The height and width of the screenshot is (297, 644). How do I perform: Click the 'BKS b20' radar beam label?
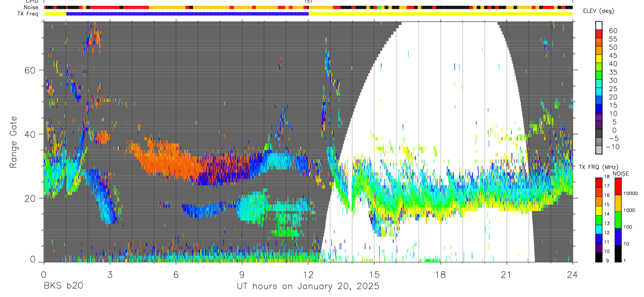click(63, 287)
